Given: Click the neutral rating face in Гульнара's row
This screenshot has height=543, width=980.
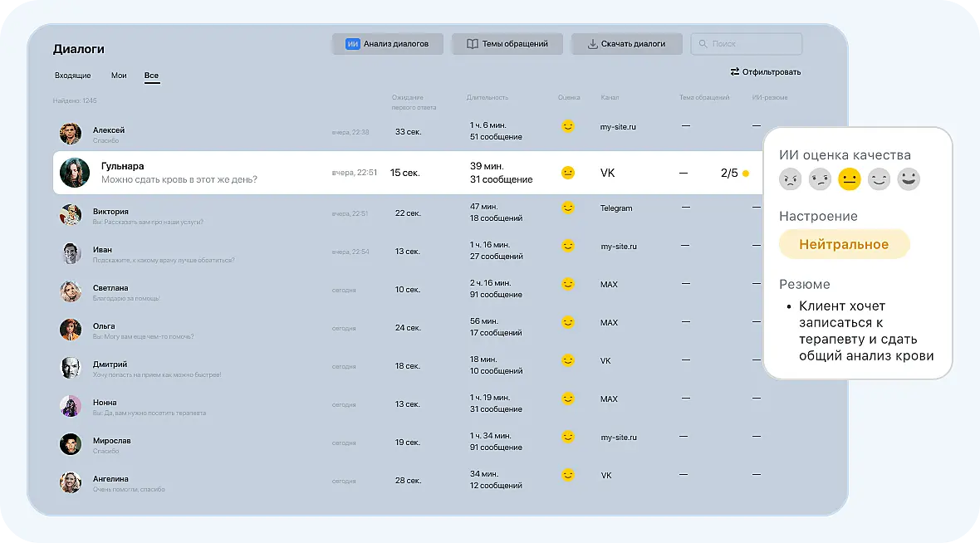Looking at the screenshot, I should (567, 173).
